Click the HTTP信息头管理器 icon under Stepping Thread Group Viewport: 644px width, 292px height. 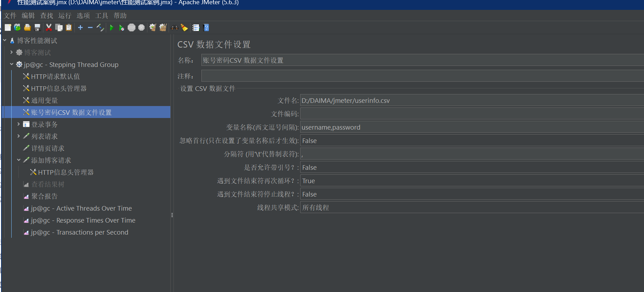[x=26, y=88]
